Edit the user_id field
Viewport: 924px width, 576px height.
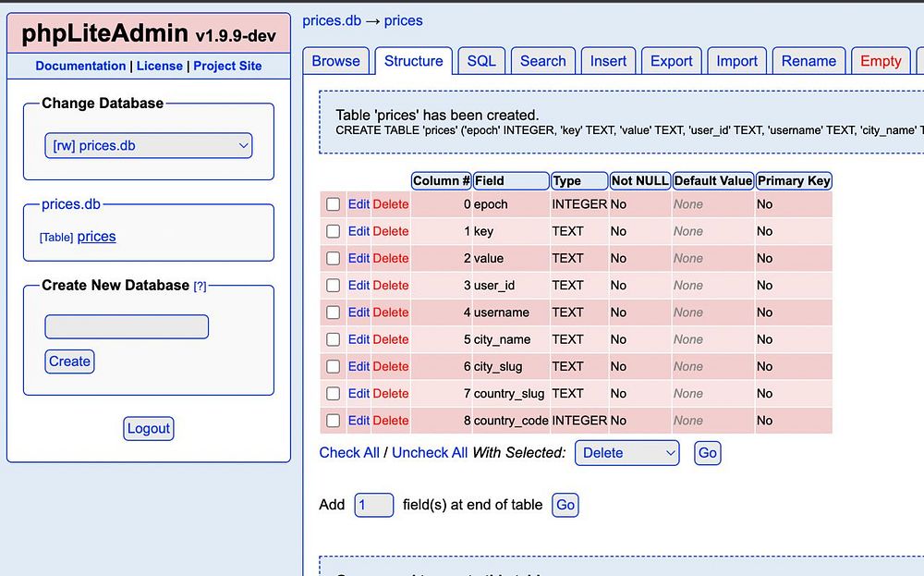359,286
